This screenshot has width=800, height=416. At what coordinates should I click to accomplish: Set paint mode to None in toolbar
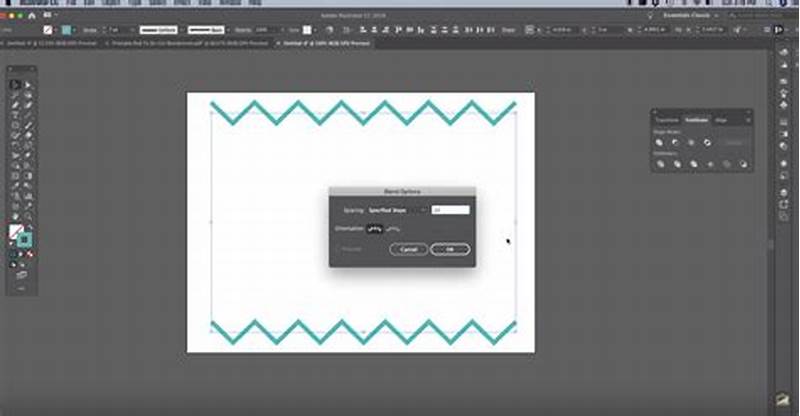tap(30, 254)
